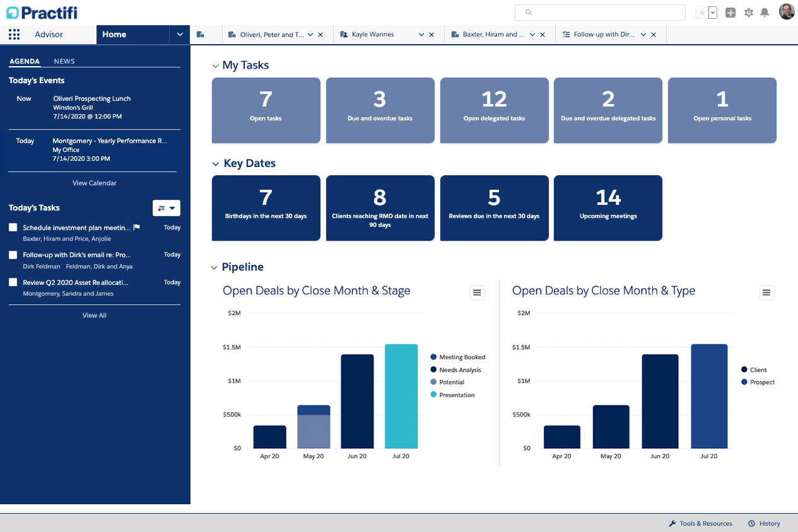Open the Kayle Wannes tab dropdown
This screenshot has width=798, height=532.
pos(420,35)
